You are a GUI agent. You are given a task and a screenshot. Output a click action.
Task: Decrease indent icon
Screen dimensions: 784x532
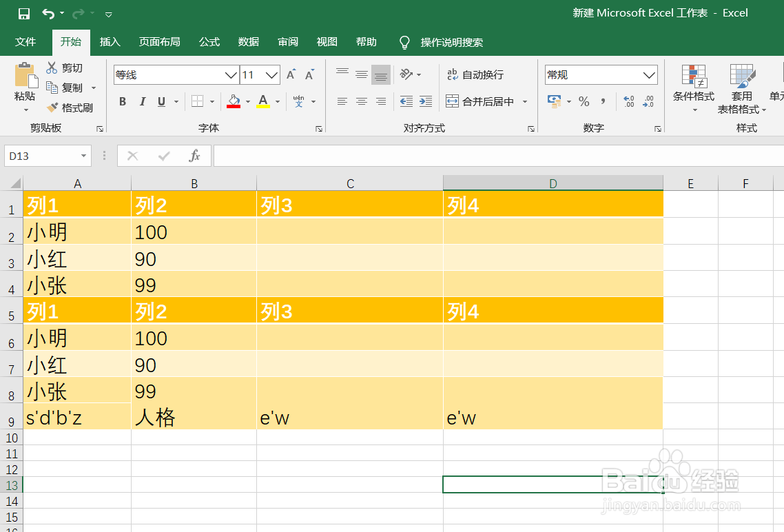[x=406, y=101]
